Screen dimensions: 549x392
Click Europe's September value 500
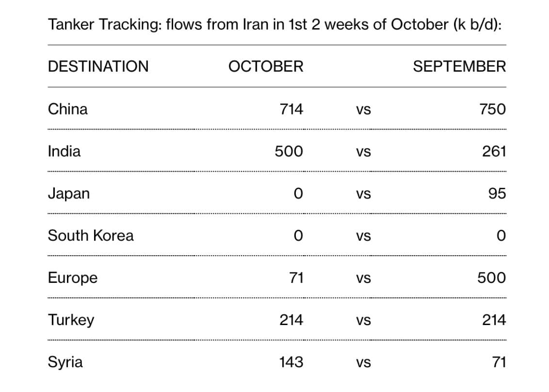(x=492, y=278)
